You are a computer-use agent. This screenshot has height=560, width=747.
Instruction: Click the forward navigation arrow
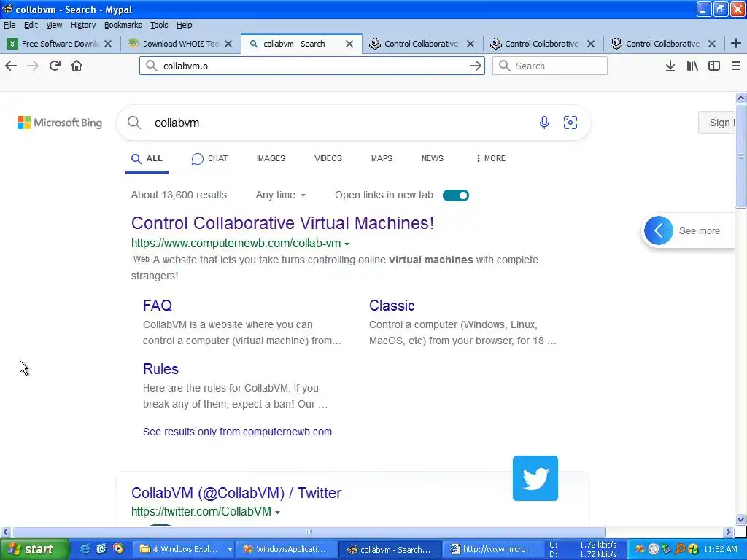[x=33, y=66]
